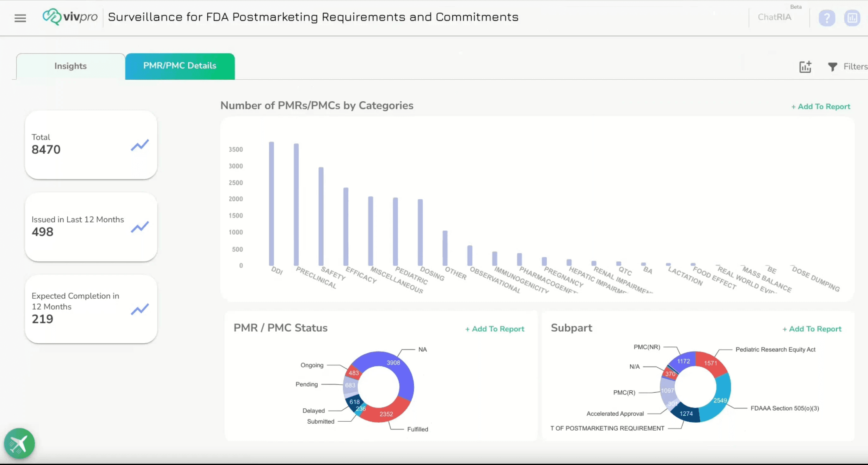Click trend icon on Expected Completion card
The height and width of the screenshot is (465, 868).
[x=139, y=309]
